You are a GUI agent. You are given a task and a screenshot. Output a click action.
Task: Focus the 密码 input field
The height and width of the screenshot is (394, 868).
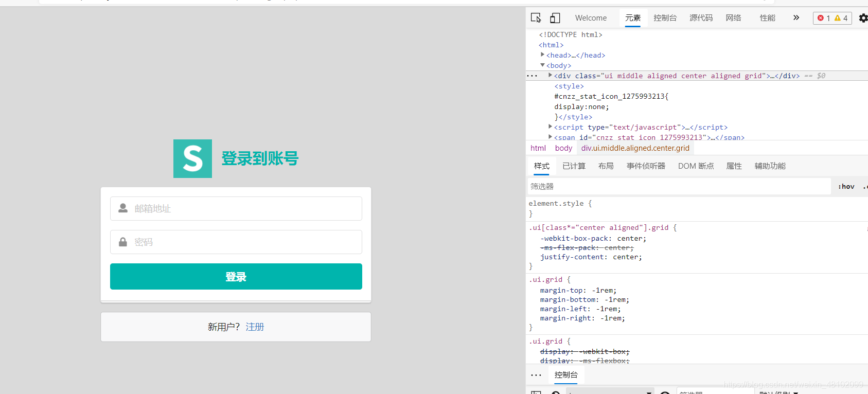coord(236,242)
